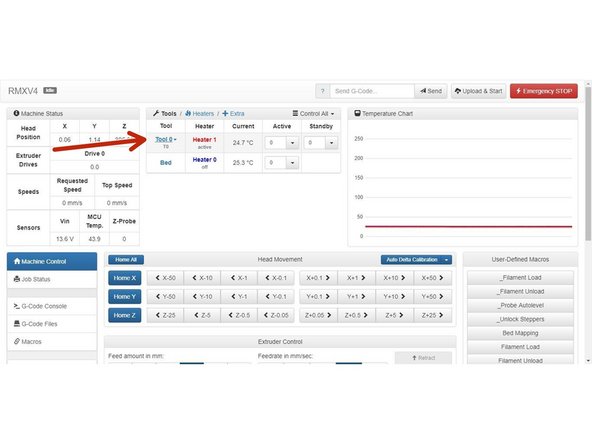Screen dimensions: 592x444
Task: Move head X-0.1
Action: tap(276, 278)
